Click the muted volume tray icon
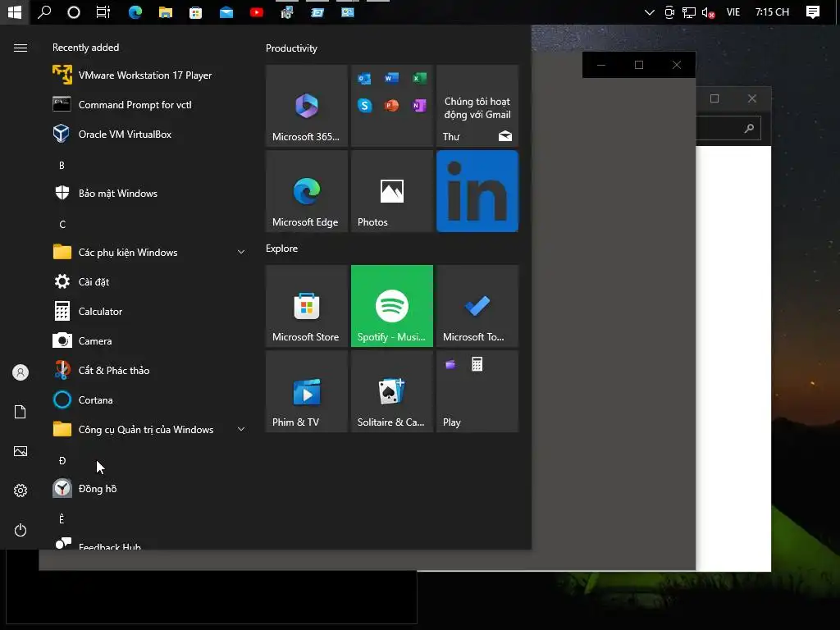840x630 pixels. [708, 12]
